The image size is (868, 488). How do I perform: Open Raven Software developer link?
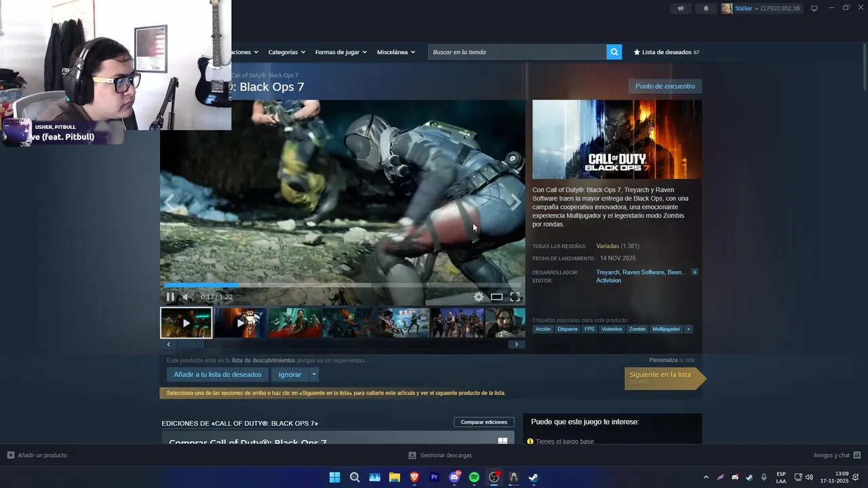644,272
